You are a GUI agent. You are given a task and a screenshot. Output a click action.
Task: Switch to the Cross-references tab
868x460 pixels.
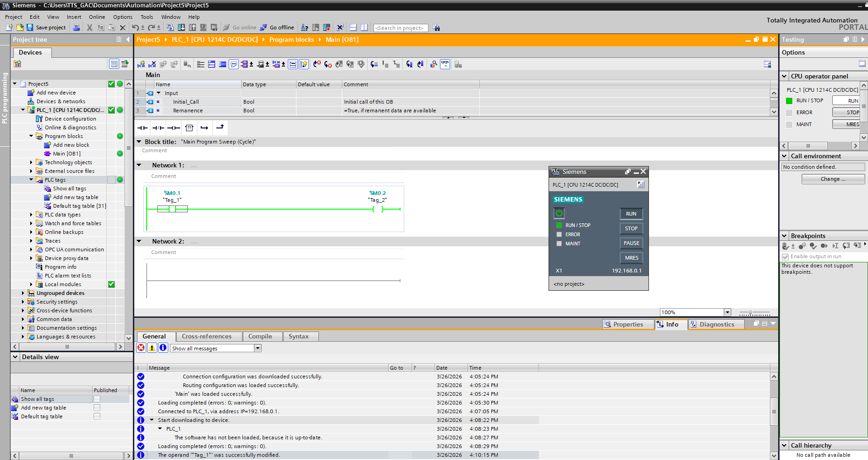(207, 336)
